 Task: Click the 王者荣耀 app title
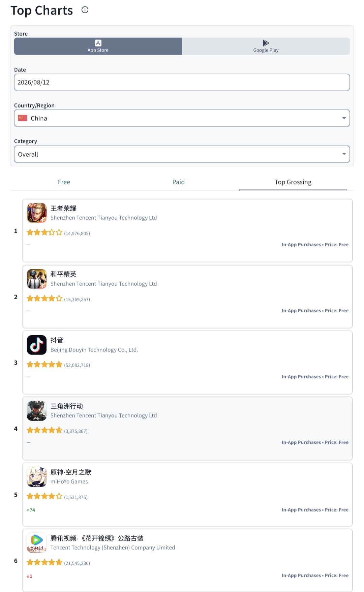(63, 208)
